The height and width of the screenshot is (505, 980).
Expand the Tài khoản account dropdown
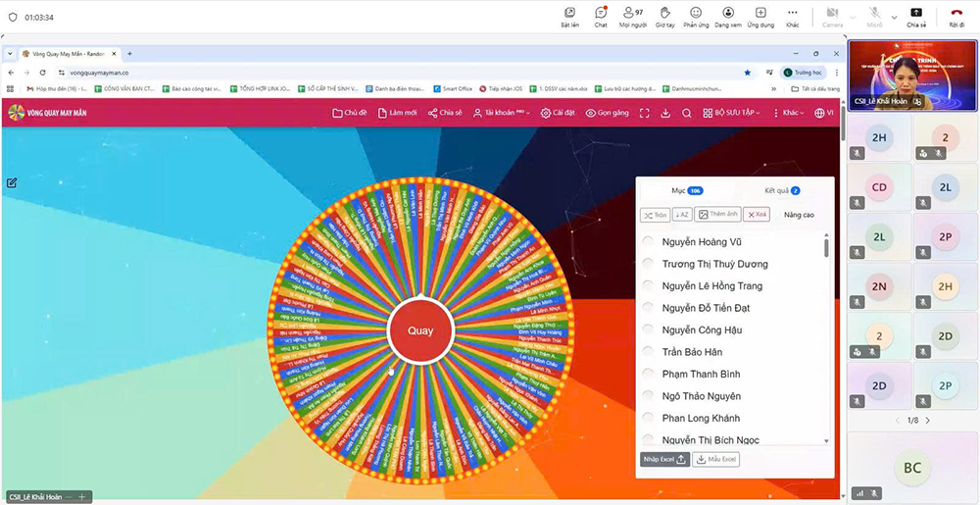click(x=502, y=113)
